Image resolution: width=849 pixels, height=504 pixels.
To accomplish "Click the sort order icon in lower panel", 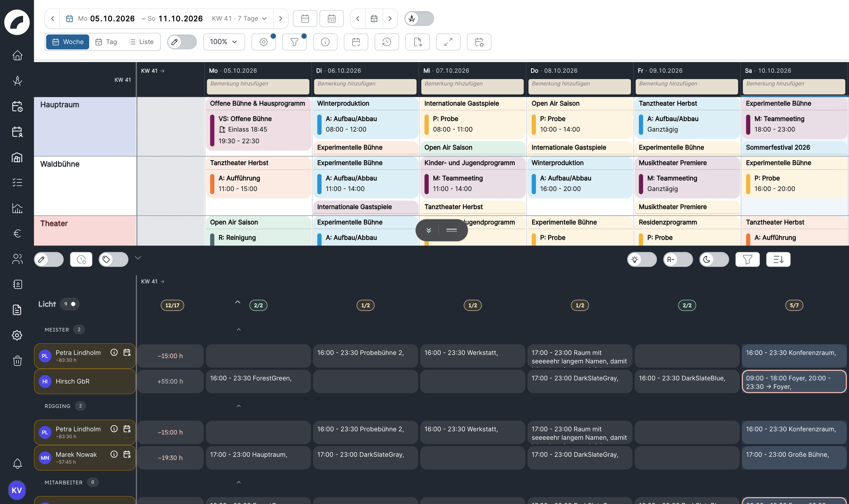I will (778, 259).
